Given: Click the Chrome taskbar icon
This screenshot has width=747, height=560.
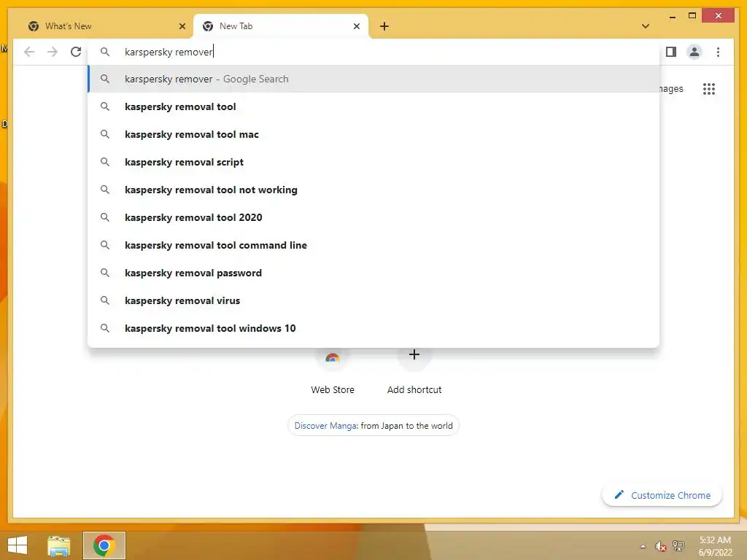Looking at the screenshot, I should coord(104,545).
